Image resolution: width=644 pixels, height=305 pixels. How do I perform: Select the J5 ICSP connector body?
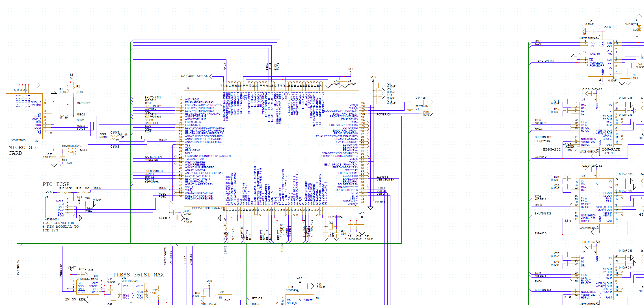point(55,208)
